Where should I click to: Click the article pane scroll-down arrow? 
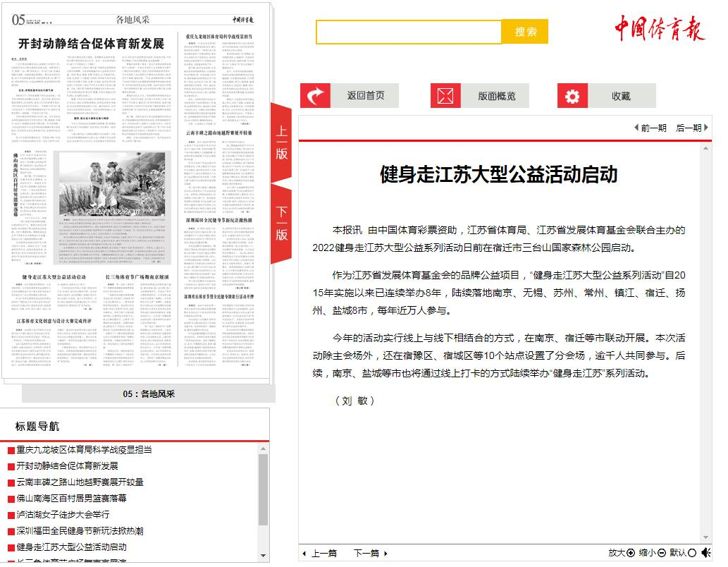tap(705, 537)
